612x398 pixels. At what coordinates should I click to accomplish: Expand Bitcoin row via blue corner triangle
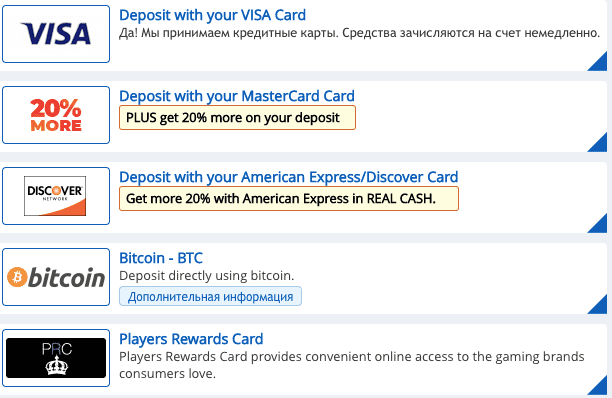(600, 307)
